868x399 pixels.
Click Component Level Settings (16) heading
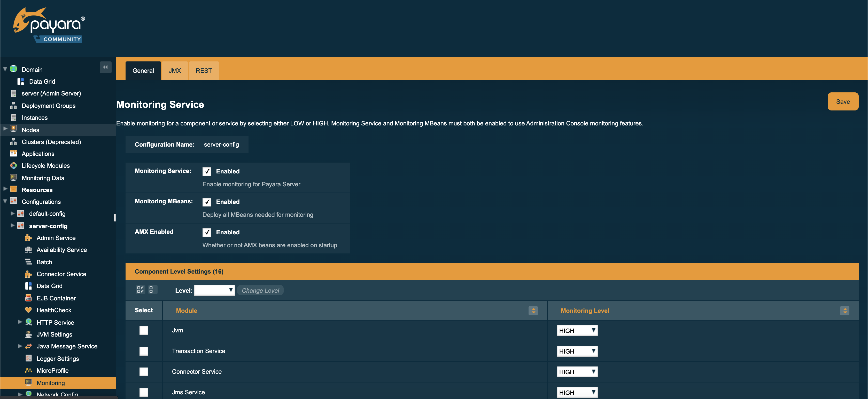179,272
